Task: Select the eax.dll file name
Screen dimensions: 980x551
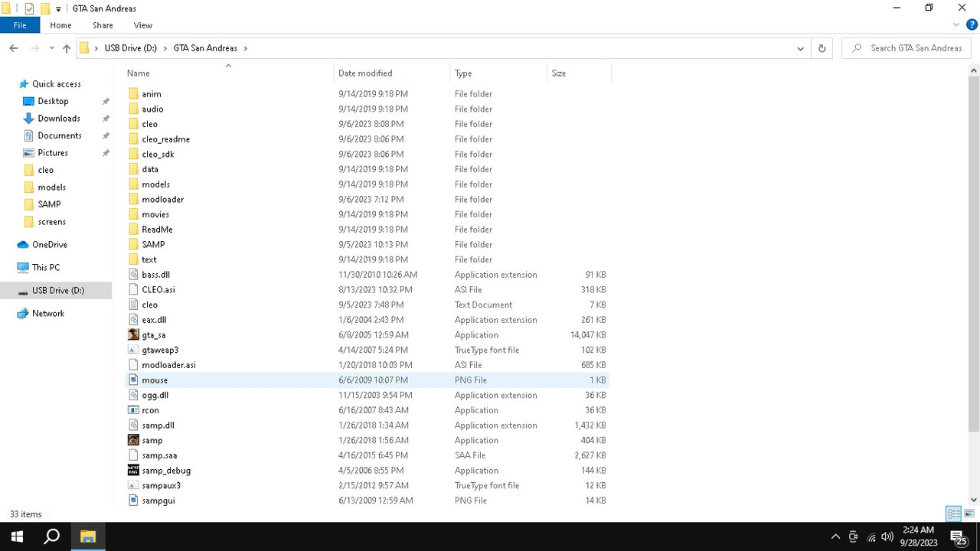Action: [154, 320]
